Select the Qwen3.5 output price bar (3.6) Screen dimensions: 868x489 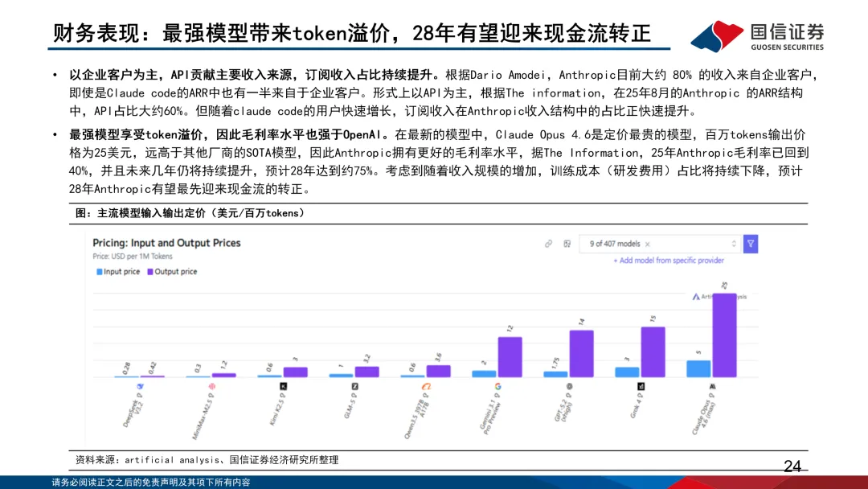pyautogui.click(x=439, y=371)
